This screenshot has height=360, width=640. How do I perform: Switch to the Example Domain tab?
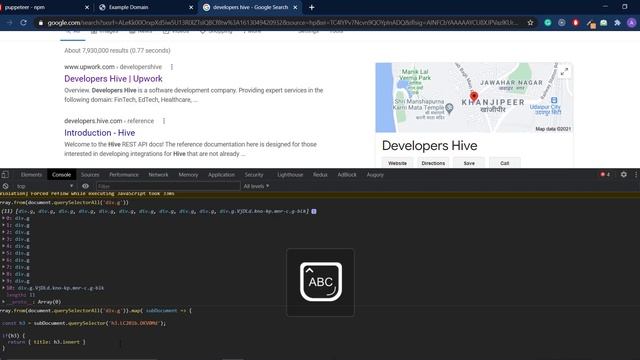pos(145,7)
